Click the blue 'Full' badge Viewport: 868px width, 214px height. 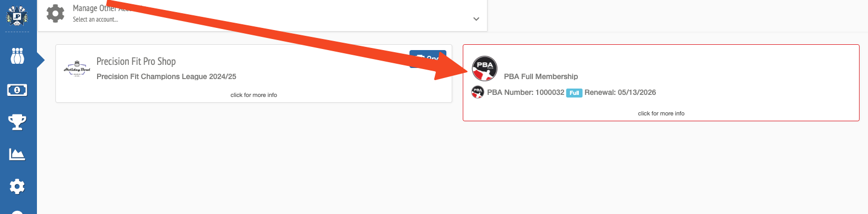(574, 93)
